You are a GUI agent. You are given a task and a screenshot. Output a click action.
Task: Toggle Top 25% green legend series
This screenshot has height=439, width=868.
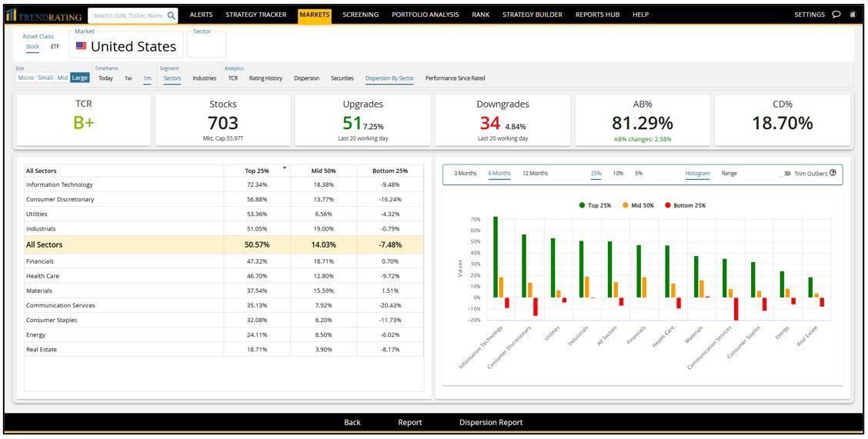tap(595, 205)
